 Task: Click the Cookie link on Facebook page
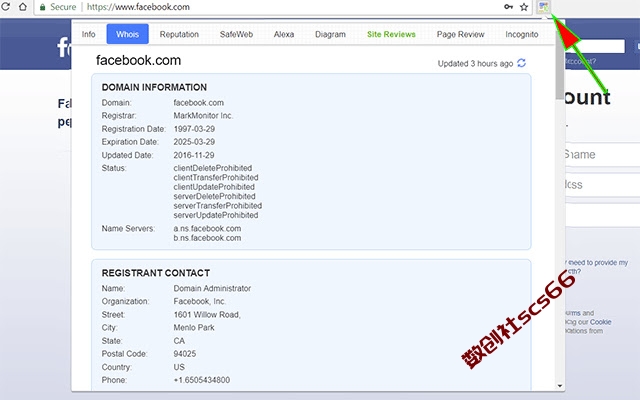(600, 322)
